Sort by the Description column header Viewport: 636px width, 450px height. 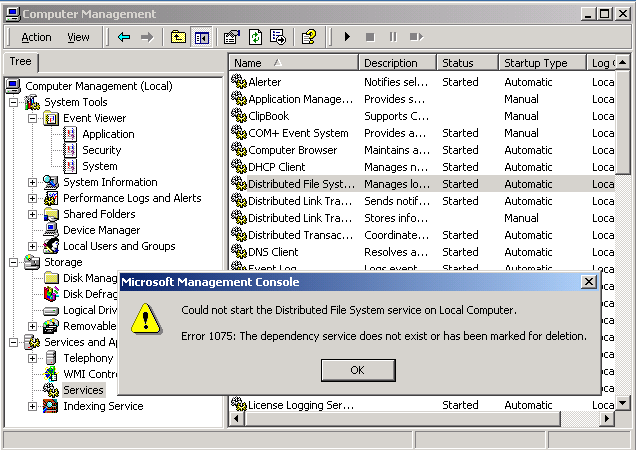(x=398, y=63)
